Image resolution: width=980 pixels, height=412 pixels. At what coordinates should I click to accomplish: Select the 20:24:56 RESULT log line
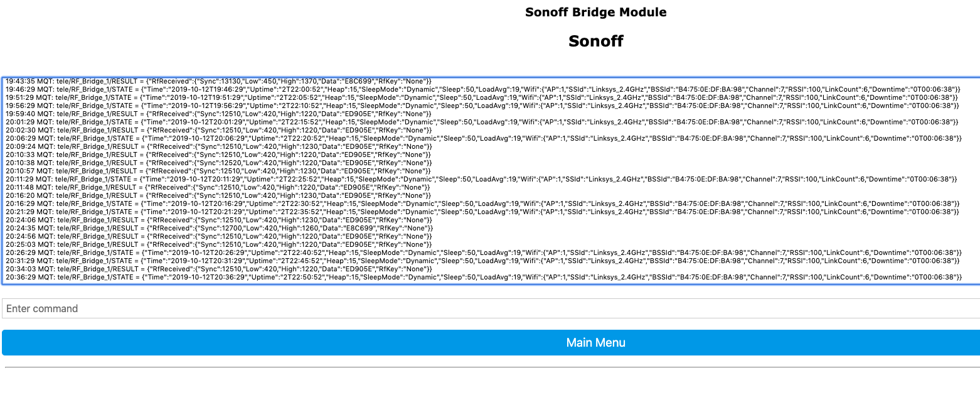218,236
